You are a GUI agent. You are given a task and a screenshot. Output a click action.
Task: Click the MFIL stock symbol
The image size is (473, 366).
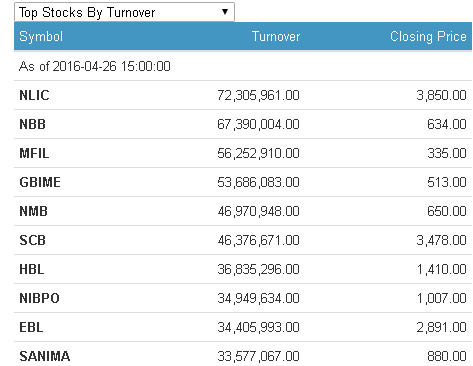pos(34,153)
